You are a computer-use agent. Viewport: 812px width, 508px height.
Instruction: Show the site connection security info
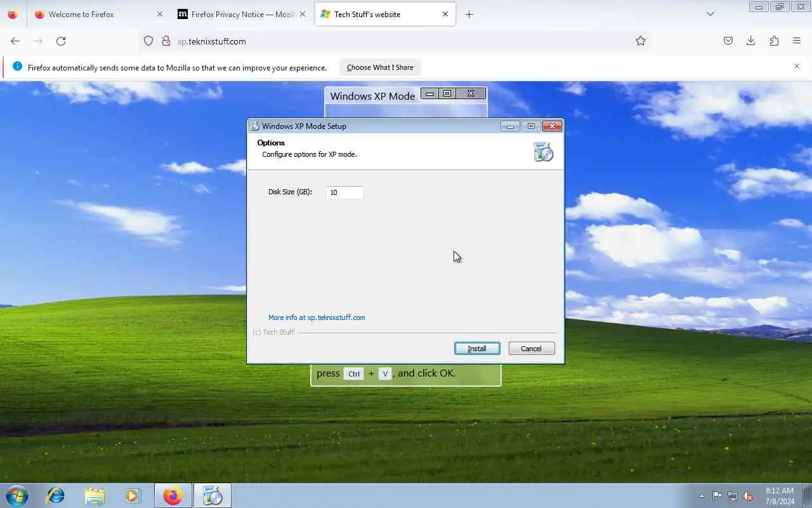(x=166, y=41)
